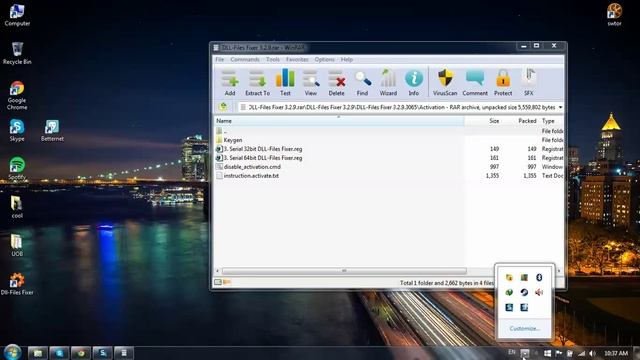Click the Comment toolbar icon
The image size is (640, 360).
pos(475,83)
